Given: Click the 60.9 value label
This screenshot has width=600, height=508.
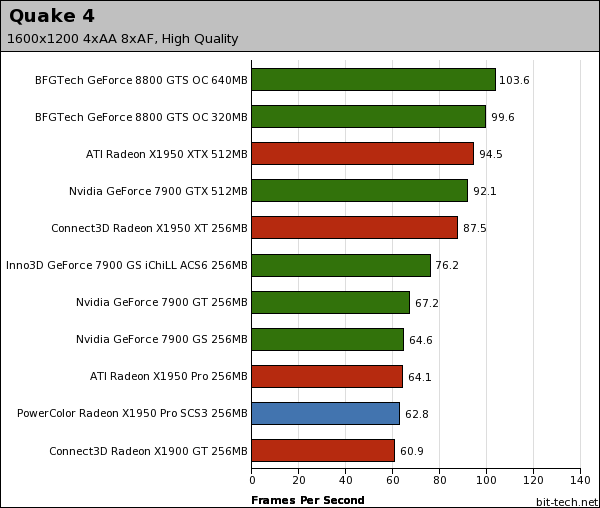Looking at the screenshot, I should click(x=412, y=451).
